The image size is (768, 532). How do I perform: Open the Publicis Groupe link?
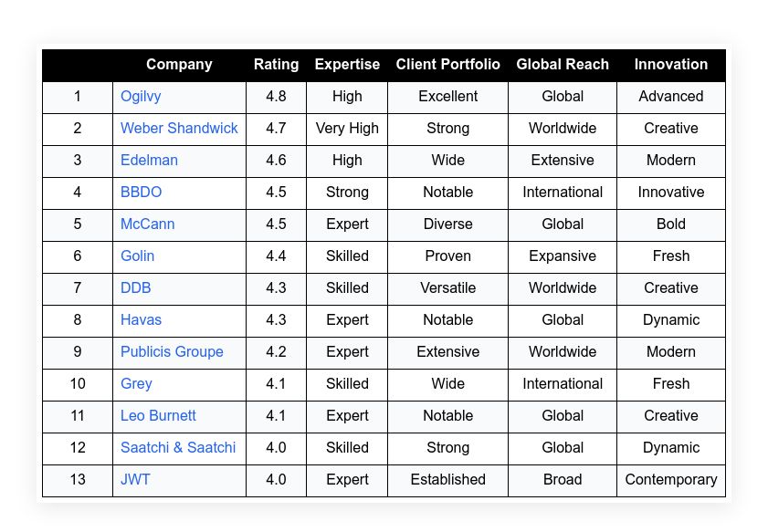point(172,352)
